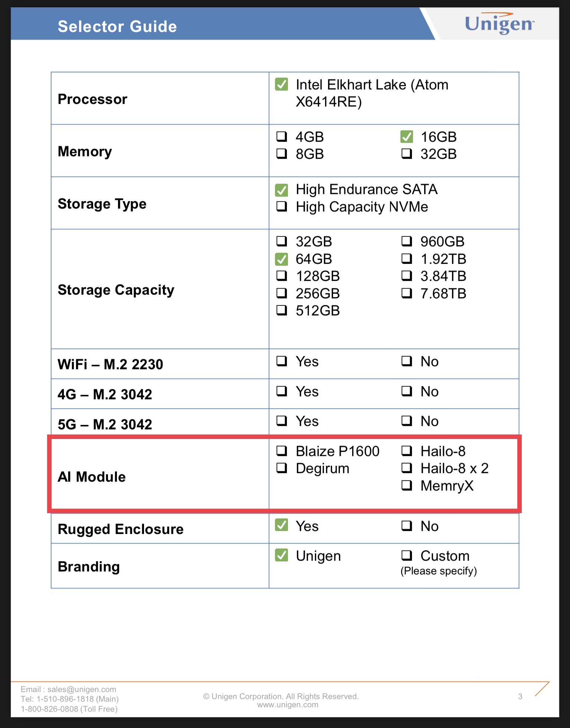Uncheck the 16GB memory option
The image size is (570, 728).
(x=407, y=137)
